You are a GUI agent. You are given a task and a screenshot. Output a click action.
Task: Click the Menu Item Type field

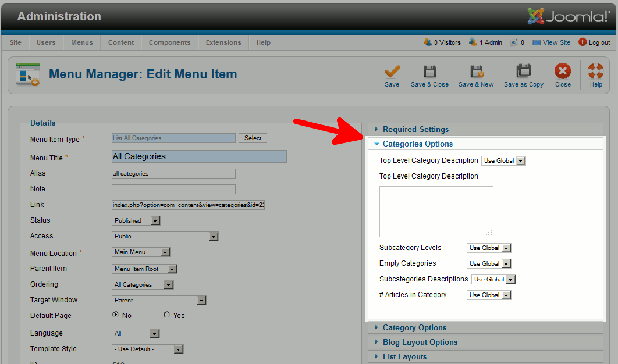pos(173,138)
